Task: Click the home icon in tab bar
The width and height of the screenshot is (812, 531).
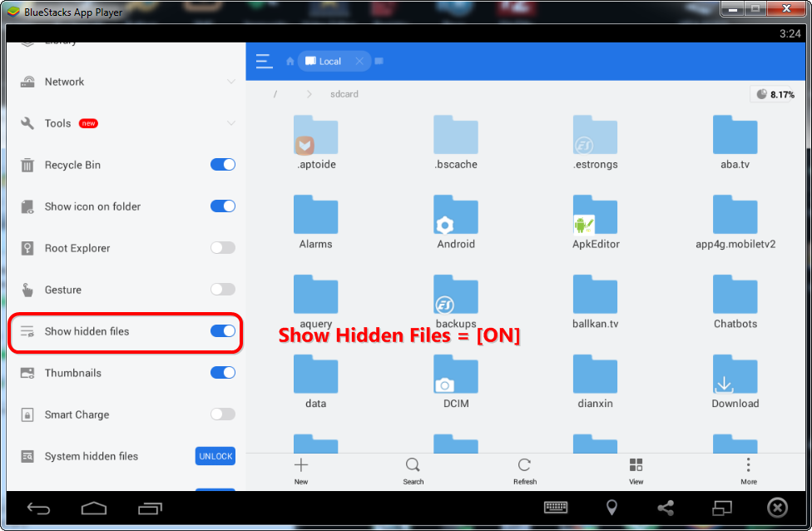Action: tap(290, 62)
